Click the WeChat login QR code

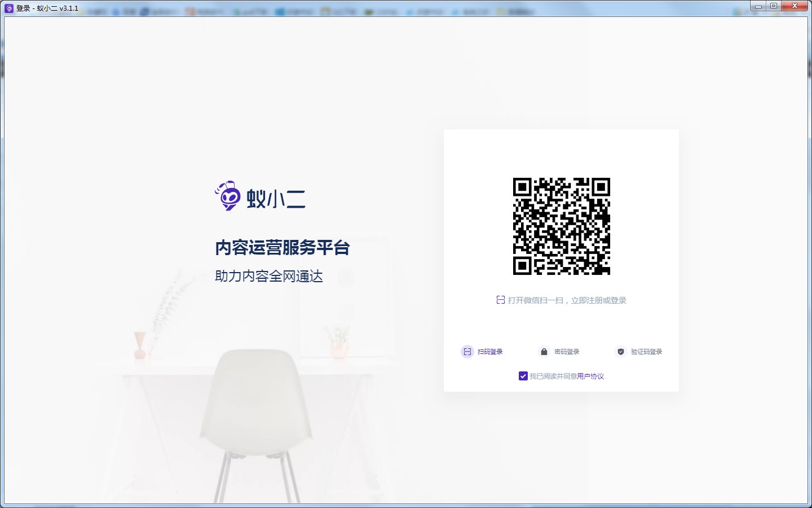[x=562, y=226]
